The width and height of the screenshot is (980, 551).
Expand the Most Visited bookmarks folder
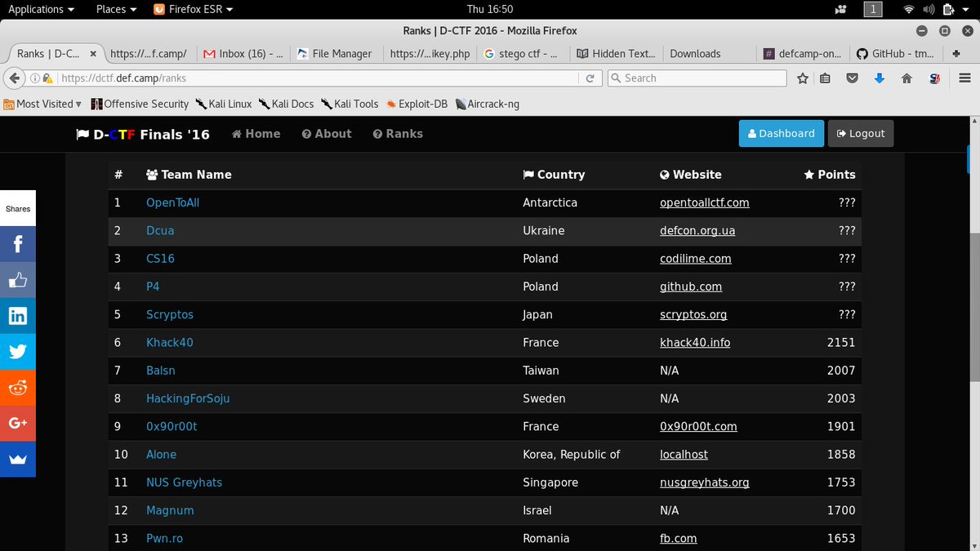(43, 104)
